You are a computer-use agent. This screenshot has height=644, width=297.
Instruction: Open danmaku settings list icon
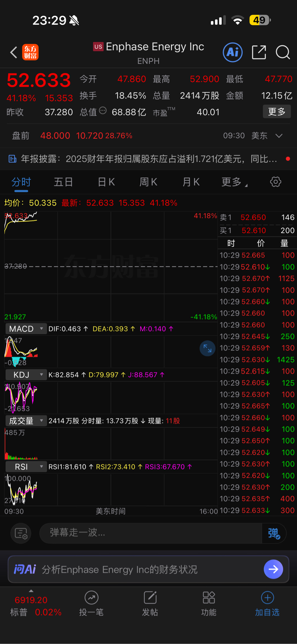(x=21, y=533)
